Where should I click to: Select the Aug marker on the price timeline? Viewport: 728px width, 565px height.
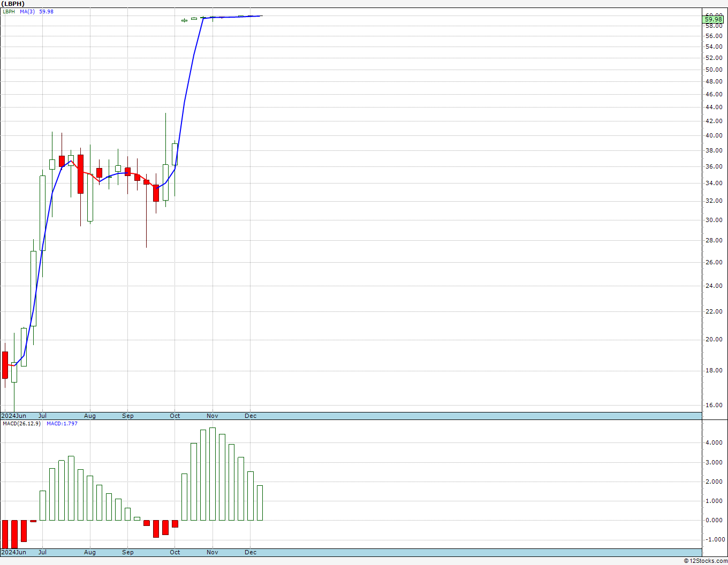pyautogui.click(x=90, y=416)
